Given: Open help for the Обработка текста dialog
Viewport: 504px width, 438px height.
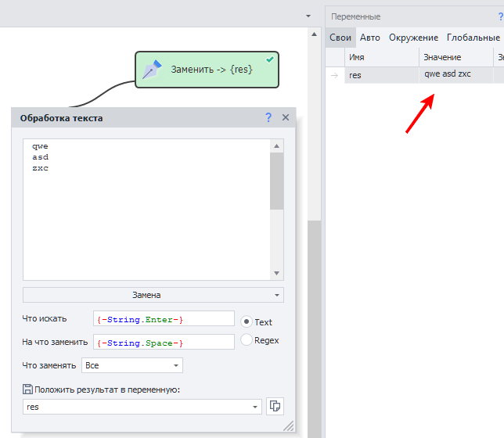Looking at the screenshot, I should click(x=268, y=117).
